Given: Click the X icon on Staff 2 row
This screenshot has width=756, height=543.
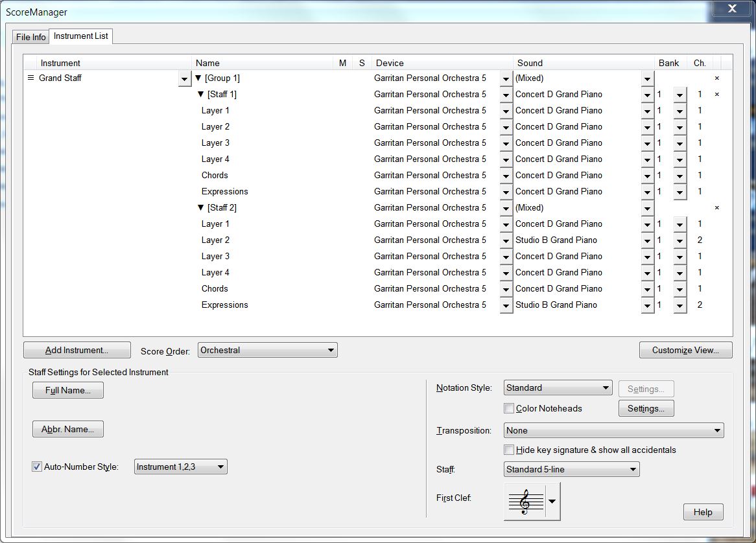Looking at the screenshot, I should click(716, 207).
